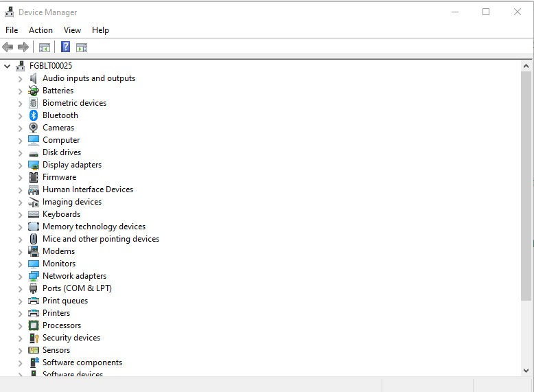Select Mice and other pointing devices label

pyautogui.click(x=101, y=239)
